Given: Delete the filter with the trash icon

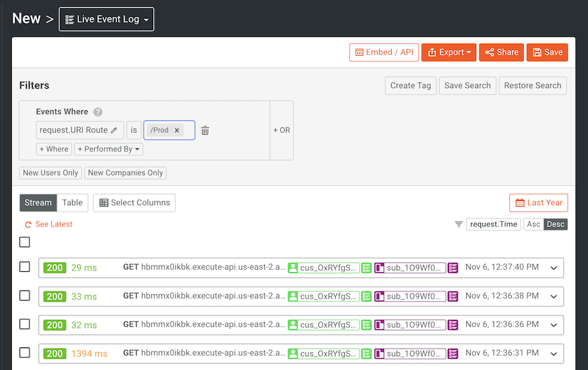Looking at the screenshot, I should 205,130.
